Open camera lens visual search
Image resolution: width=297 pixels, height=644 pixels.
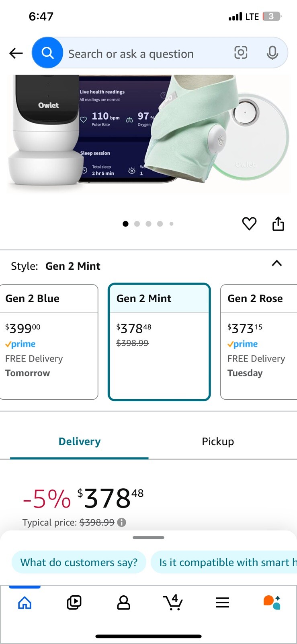coord(241,53)
